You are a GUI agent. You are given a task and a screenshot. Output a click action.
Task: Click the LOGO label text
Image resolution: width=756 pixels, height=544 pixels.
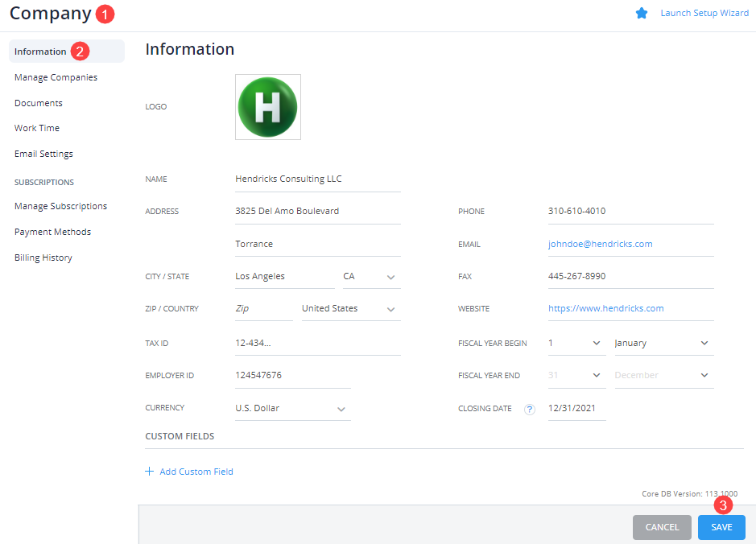tap(155, 107)
